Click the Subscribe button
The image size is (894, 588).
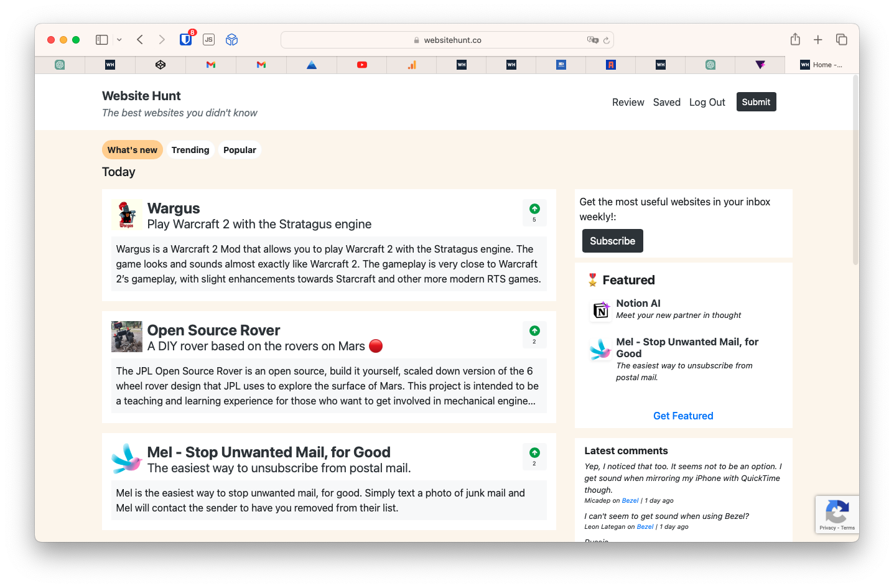click(613, 241)
